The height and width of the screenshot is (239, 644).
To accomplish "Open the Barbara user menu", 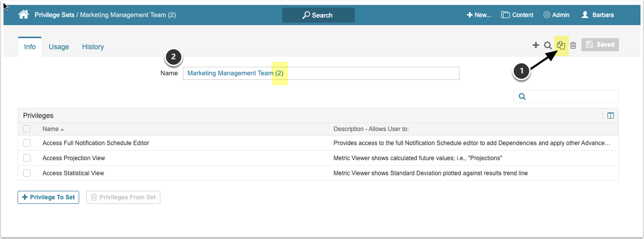I will point(597,15).
